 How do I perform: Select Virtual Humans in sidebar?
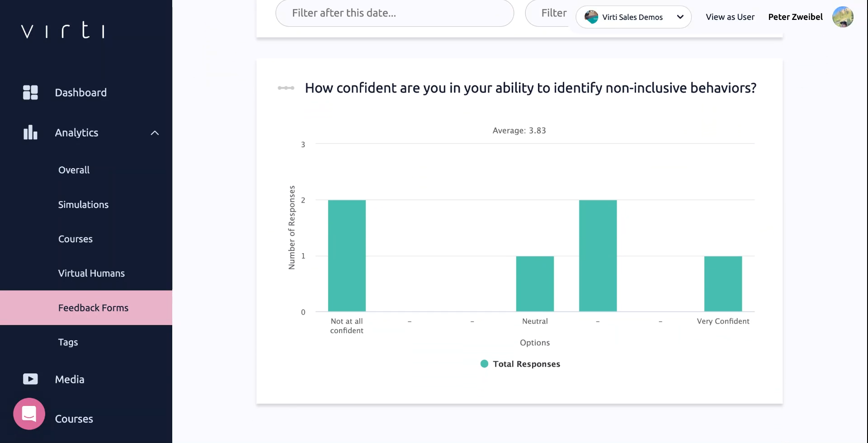tap(91, 273)
